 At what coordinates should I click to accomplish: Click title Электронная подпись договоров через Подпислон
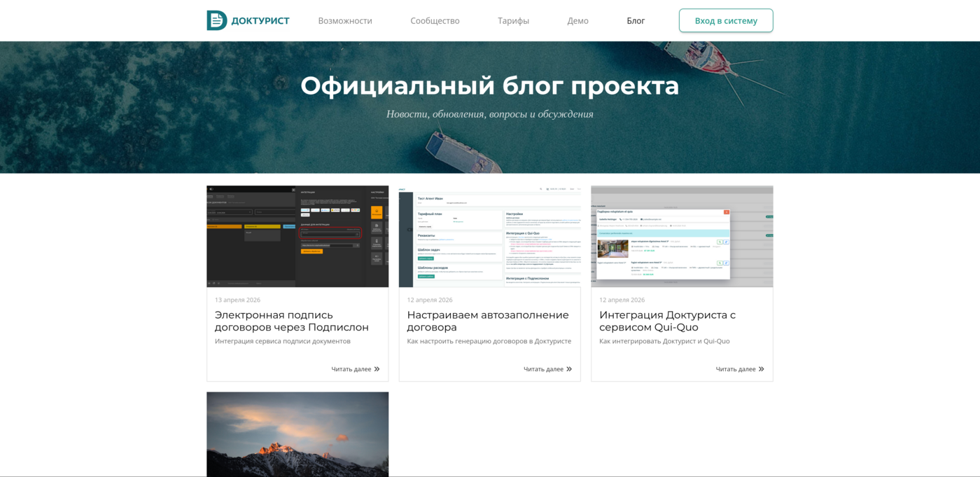[x=291, y=321]
